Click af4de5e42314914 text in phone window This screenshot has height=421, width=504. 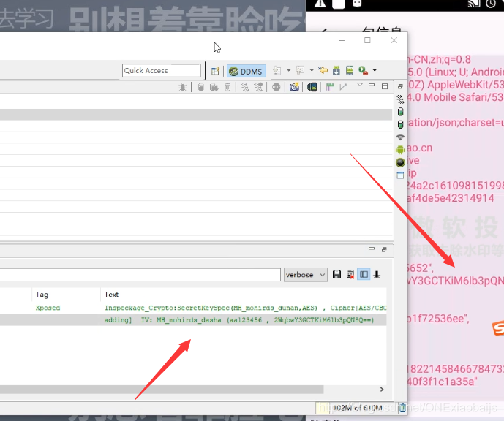(x=451, y=199)
